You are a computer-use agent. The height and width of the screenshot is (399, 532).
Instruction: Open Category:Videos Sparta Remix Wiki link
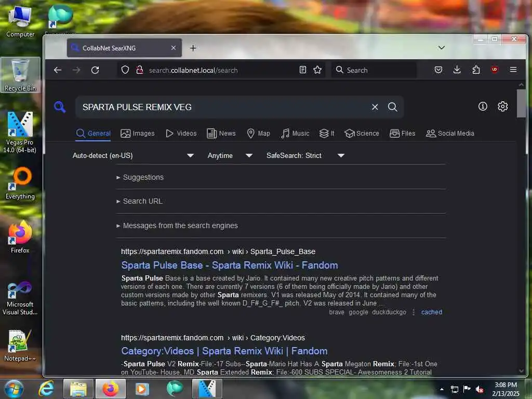click(224, 351)
